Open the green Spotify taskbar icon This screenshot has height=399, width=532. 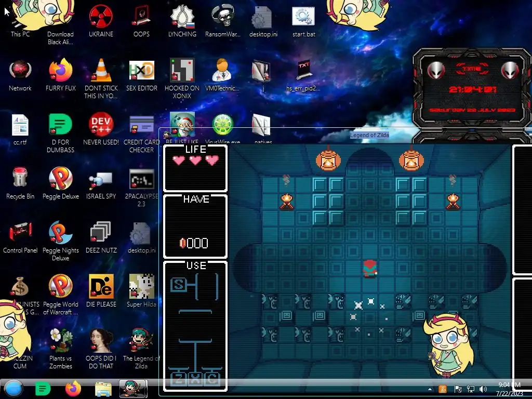[43, 389]
